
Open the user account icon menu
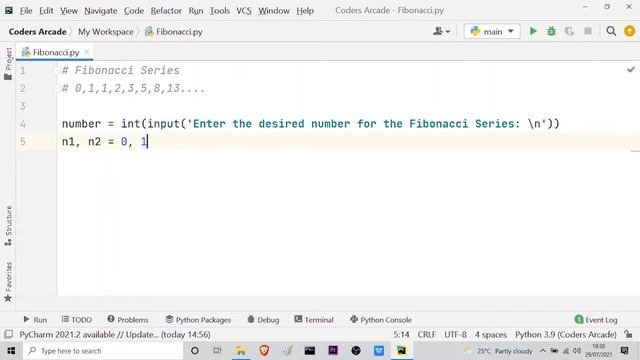point(442,31)
